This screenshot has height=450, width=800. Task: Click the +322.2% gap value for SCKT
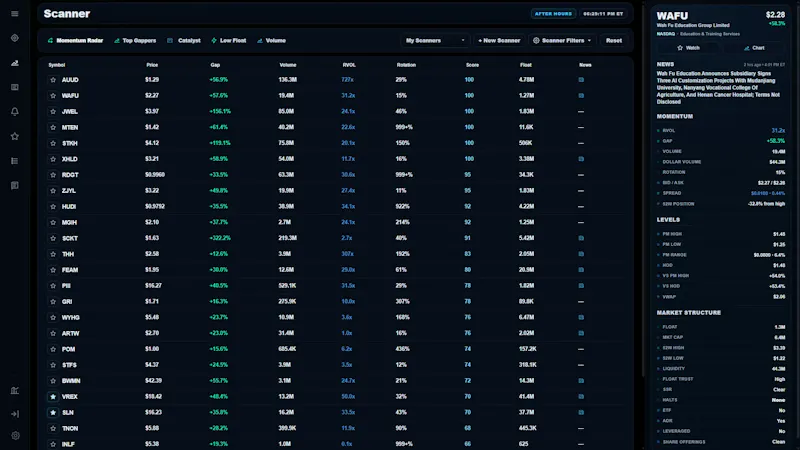(220, 238)
